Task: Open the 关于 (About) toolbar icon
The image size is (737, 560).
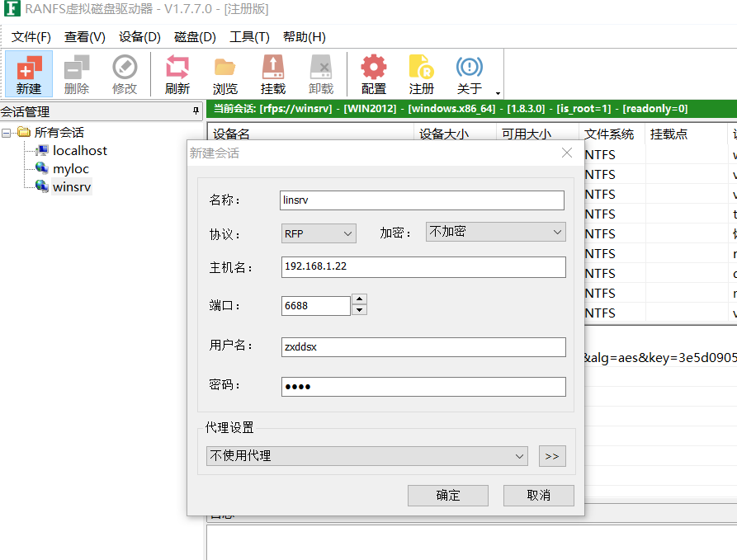Action: [469, 73]
